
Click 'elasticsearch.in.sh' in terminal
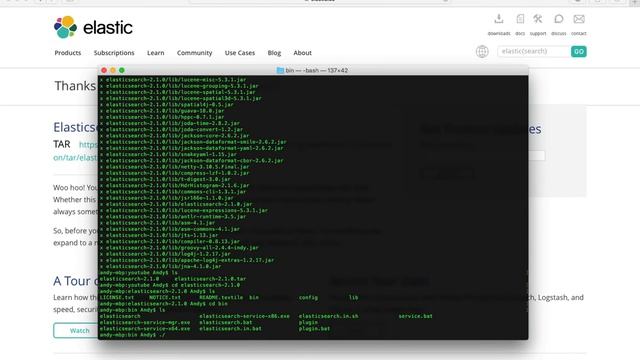pos(329,316)
